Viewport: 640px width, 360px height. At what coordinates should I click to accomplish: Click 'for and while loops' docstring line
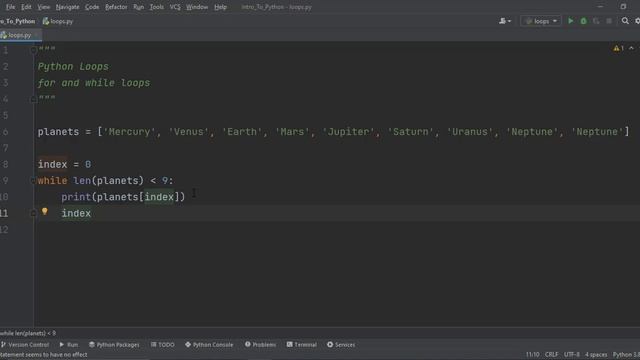click(x=94, y=83)
